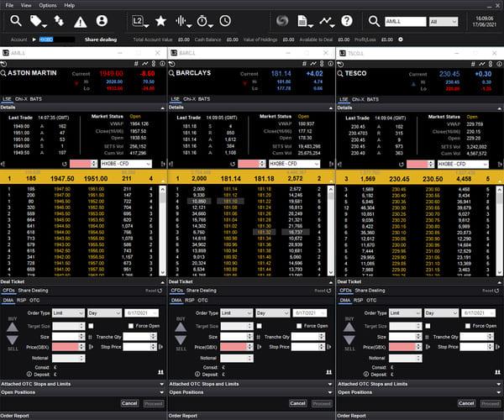Click the Share dealing label in account bar
Viewport: 504px width, 420px height.
pos(101,39)
